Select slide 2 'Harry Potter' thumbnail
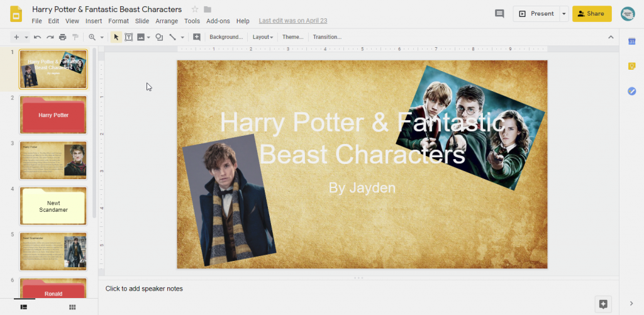The width and height of the screenshot is (644, 315). (x=53, y=115)
